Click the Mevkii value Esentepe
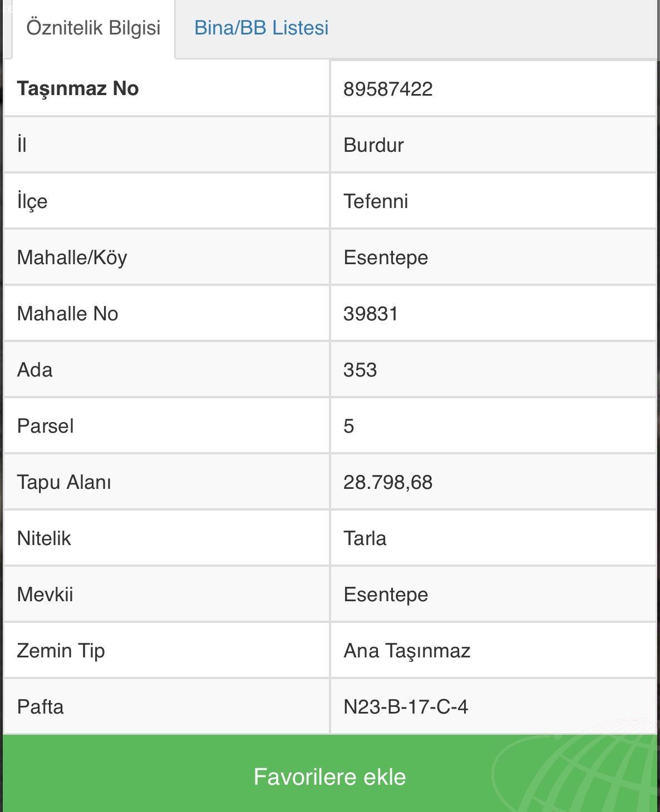 (386, 595)
